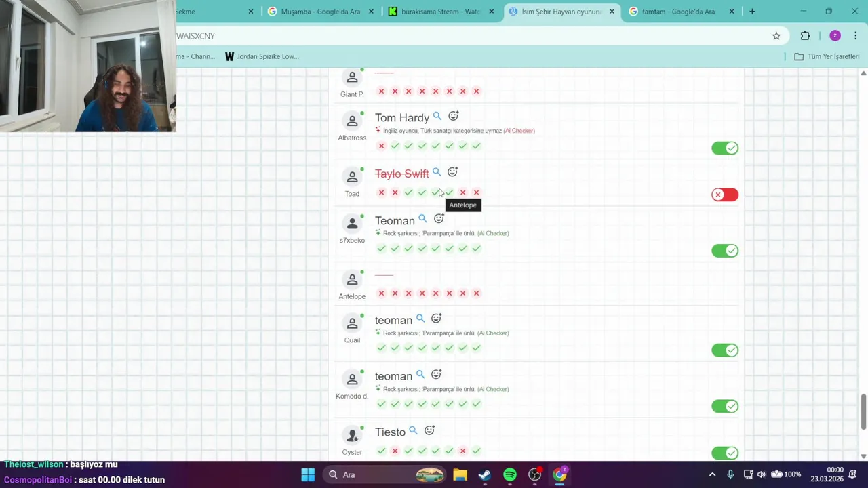
Task: Open the Chrome profile avatar
Action: click(x=835, y=36)
